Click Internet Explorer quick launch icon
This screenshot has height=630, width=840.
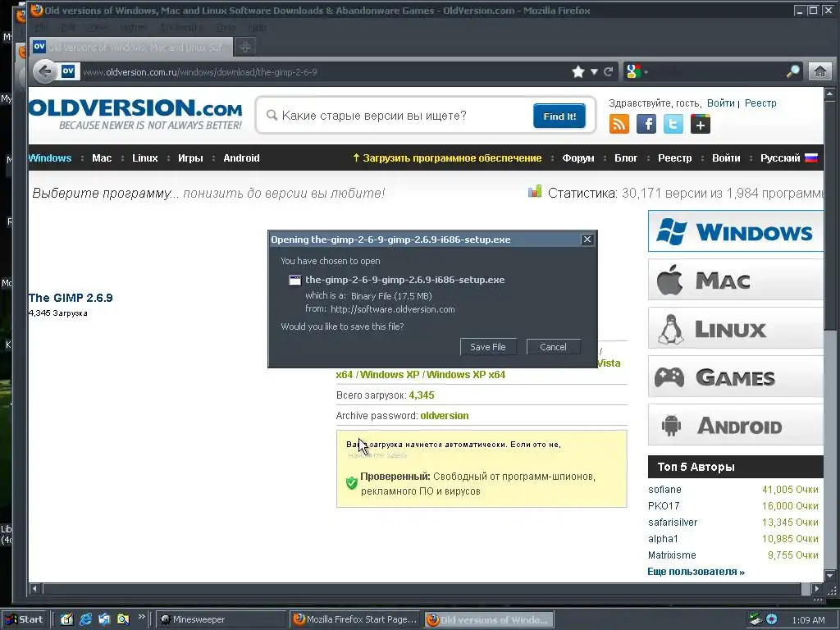85,619
